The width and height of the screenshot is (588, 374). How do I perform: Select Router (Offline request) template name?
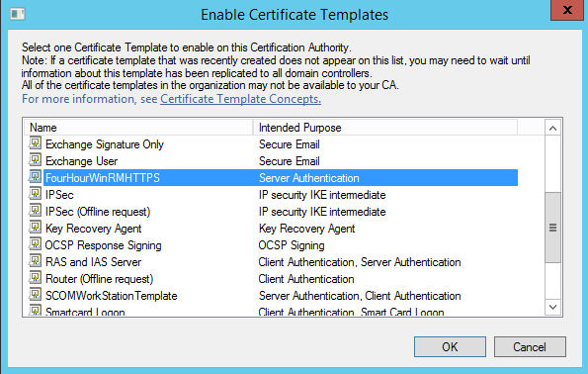click(x=100, y=279)
